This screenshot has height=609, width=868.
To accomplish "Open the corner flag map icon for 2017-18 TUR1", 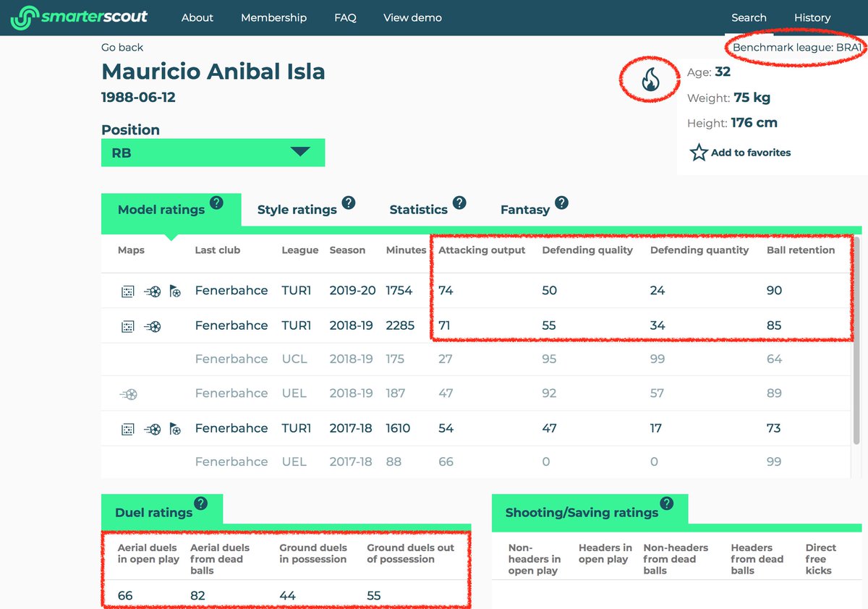I will [x=174, y=429].
